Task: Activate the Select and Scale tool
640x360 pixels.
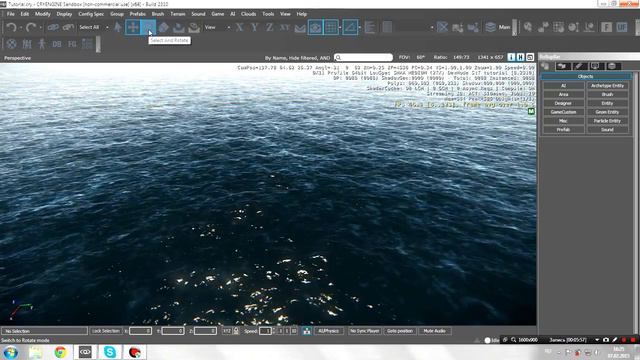Action: pos(163,27)
